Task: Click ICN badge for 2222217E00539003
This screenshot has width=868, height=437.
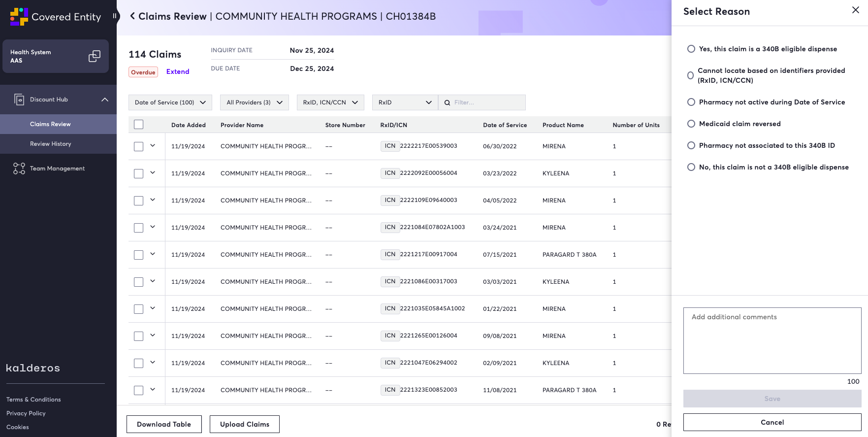Action: (x=390, y=146)
